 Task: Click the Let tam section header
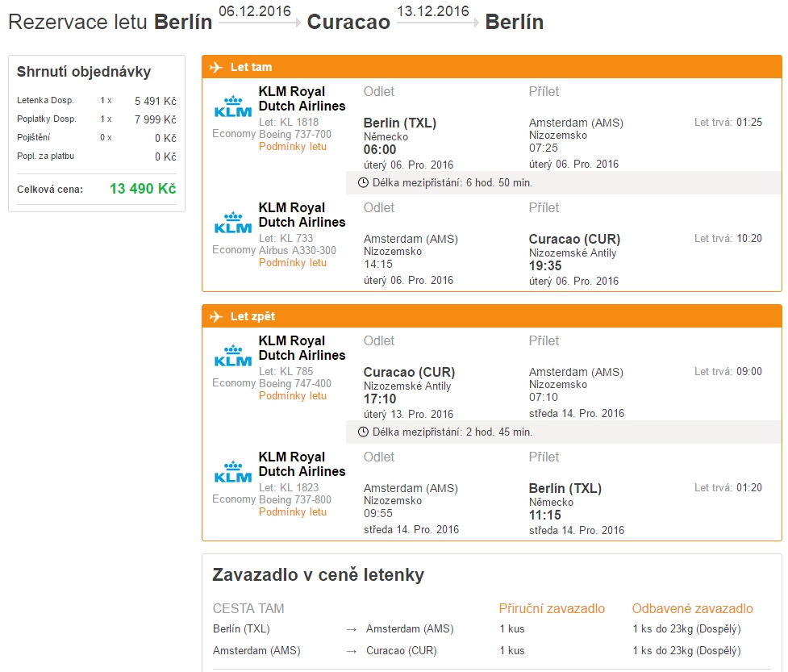point(491,67)
